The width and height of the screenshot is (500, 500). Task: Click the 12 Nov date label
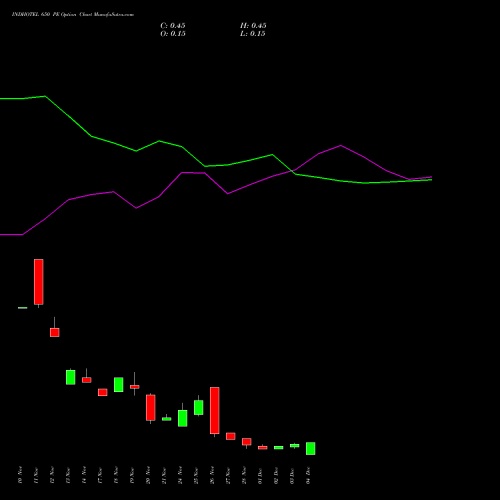click(52, 475)
